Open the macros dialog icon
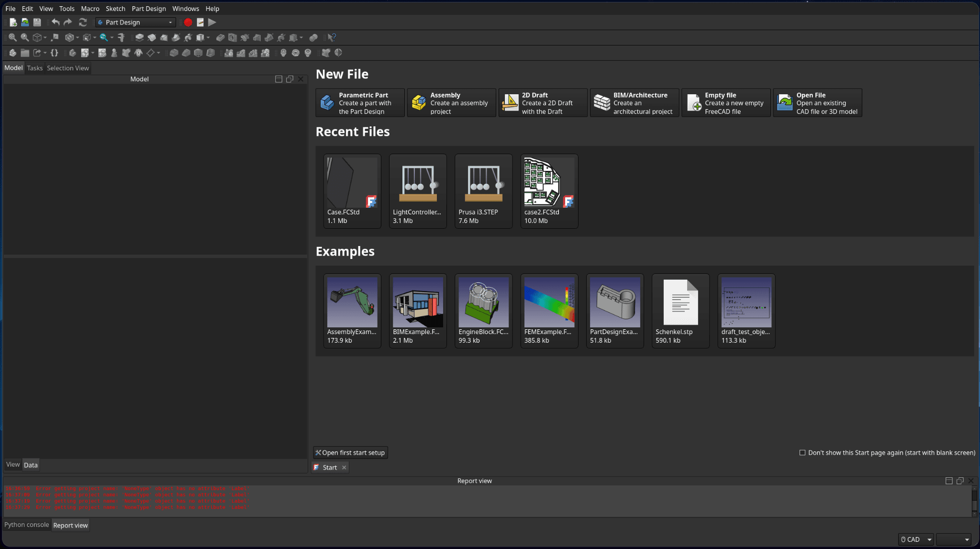 [200, 22]
